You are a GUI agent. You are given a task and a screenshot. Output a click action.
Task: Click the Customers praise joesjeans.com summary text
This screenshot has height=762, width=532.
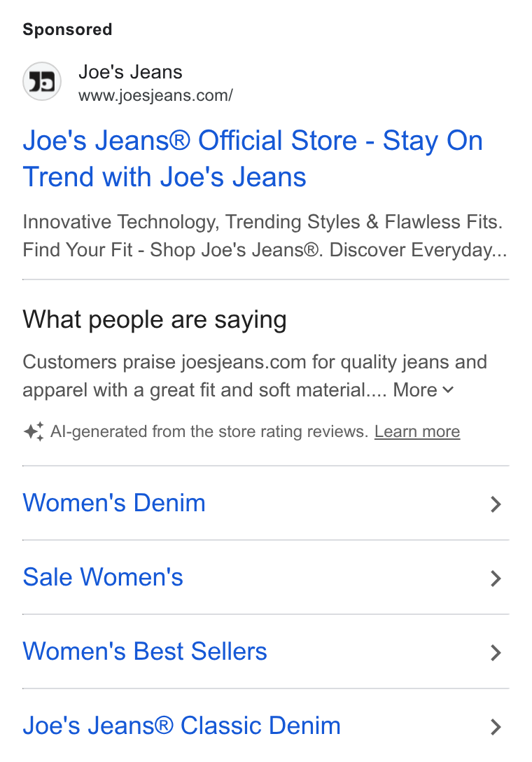(255, 375)
